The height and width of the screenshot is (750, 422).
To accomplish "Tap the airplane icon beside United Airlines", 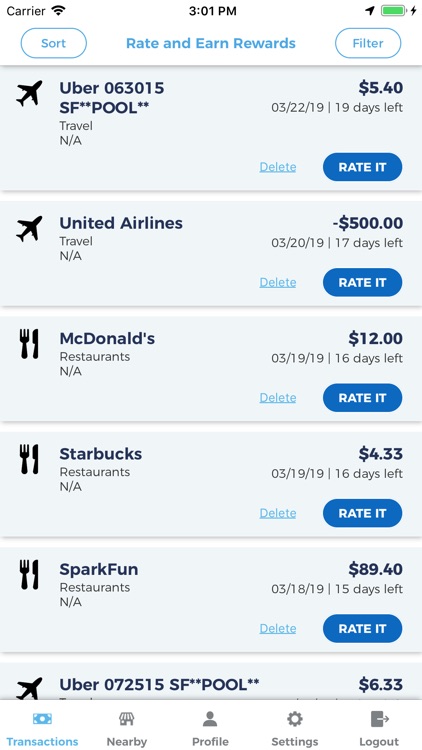I will (x=29, y=229).
